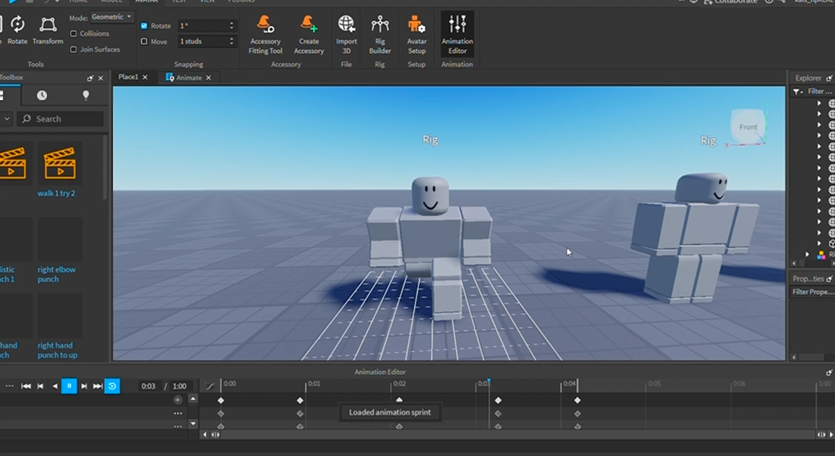Adjust the move studs stepper arrows
The image size is (835, 456).
click(x=231, y=41)
